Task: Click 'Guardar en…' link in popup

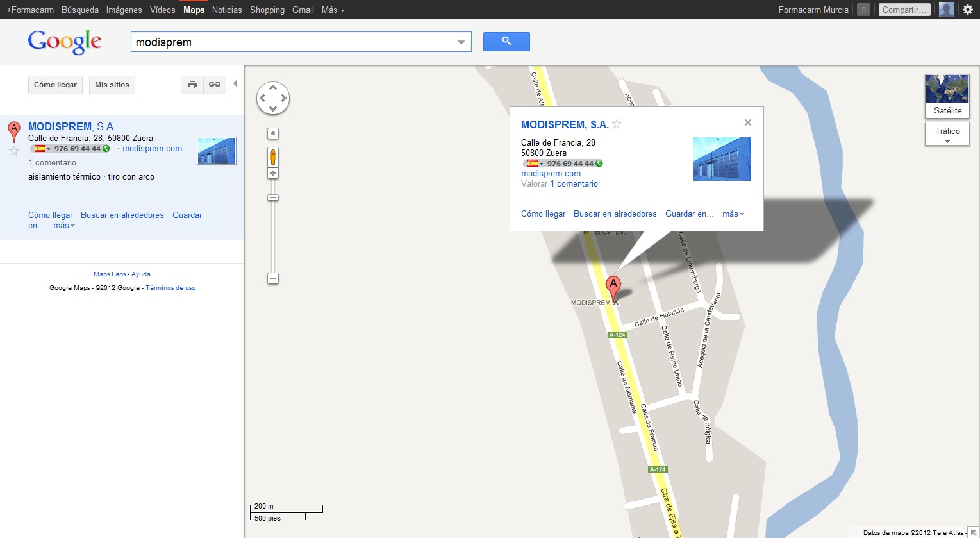Action: tap(690, 214)
